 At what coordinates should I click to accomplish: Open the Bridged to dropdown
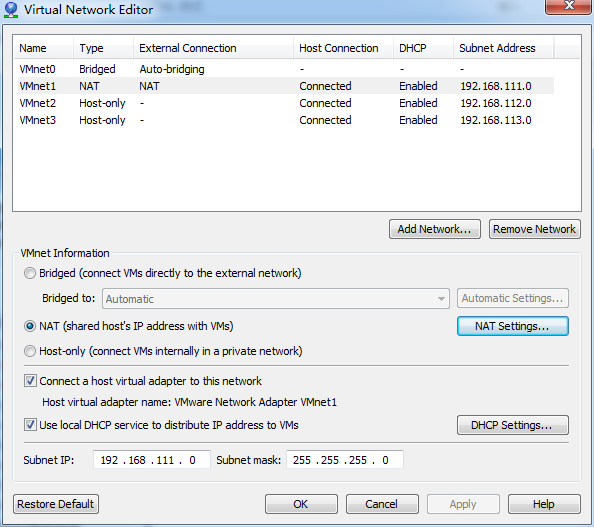coord(276,299)
